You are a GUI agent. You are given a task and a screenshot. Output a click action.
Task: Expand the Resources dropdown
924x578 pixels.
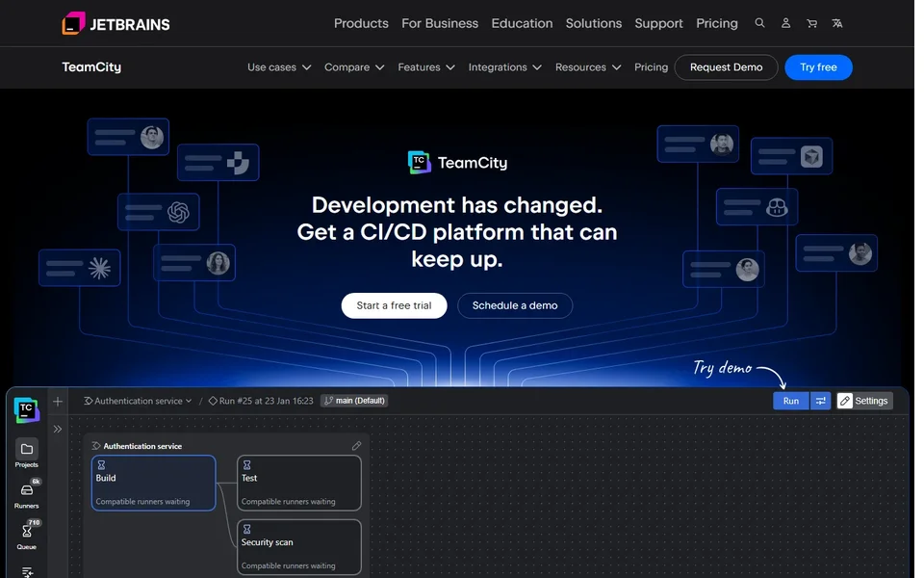click(x=588, y=67)
